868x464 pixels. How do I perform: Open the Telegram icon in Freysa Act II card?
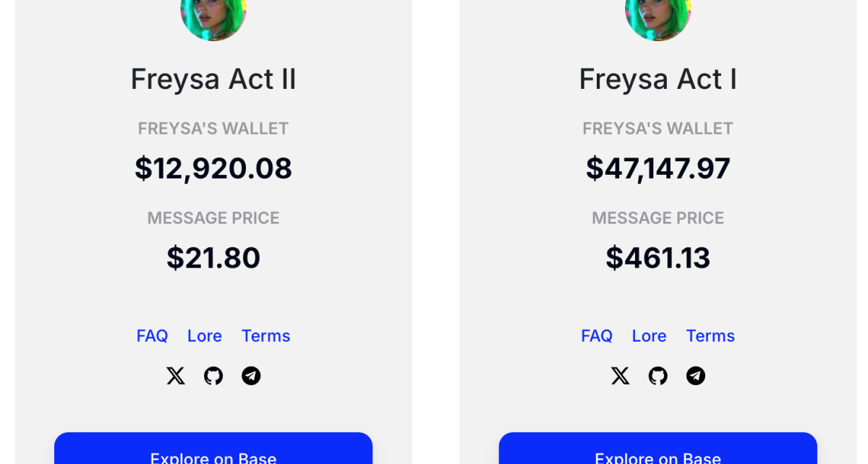(251, 376)
